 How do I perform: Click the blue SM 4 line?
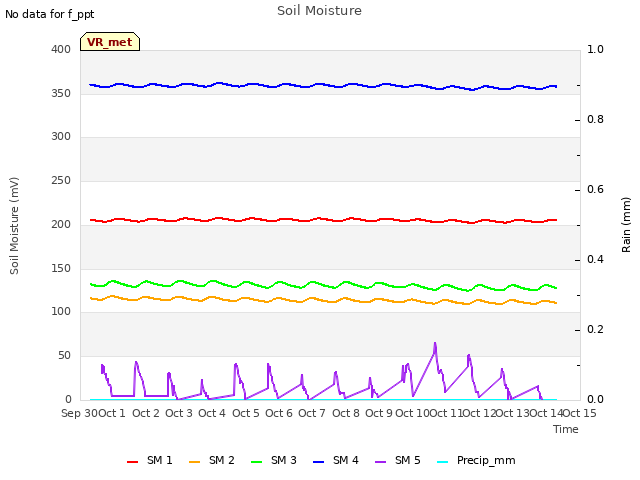point(322,84)
